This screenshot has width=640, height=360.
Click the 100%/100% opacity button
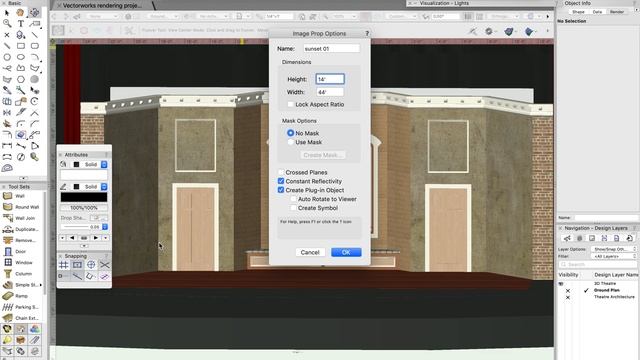(84, 208)
